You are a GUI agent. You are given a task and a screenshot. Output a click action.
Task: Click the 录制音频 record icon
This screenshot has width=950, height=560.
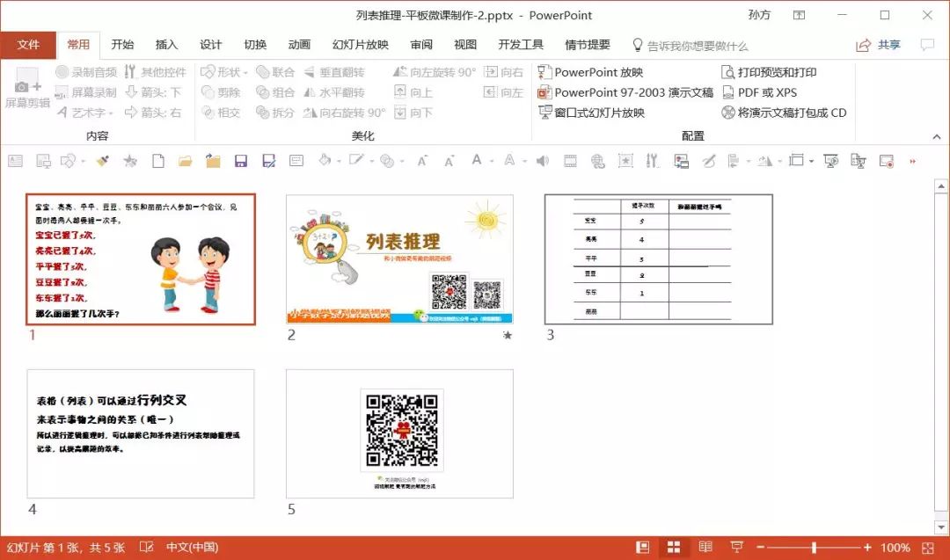[x=62, y=72]
